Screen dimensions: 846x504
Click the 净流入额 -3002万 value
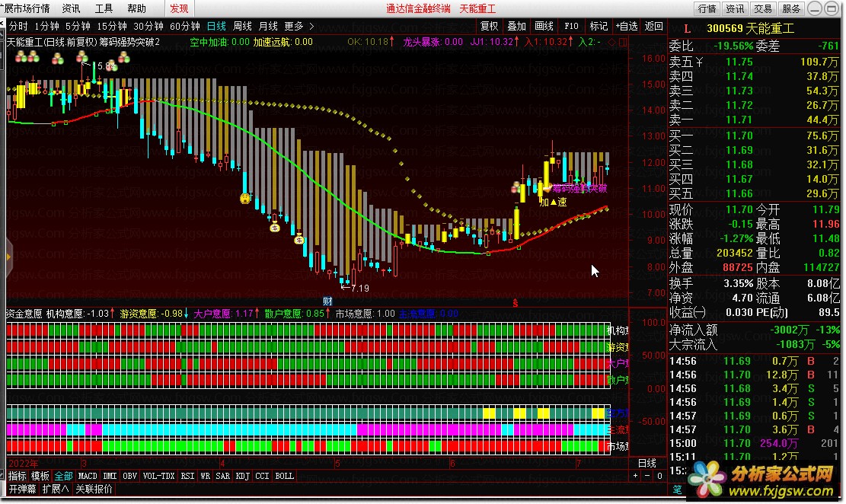(x=789, y=330)
